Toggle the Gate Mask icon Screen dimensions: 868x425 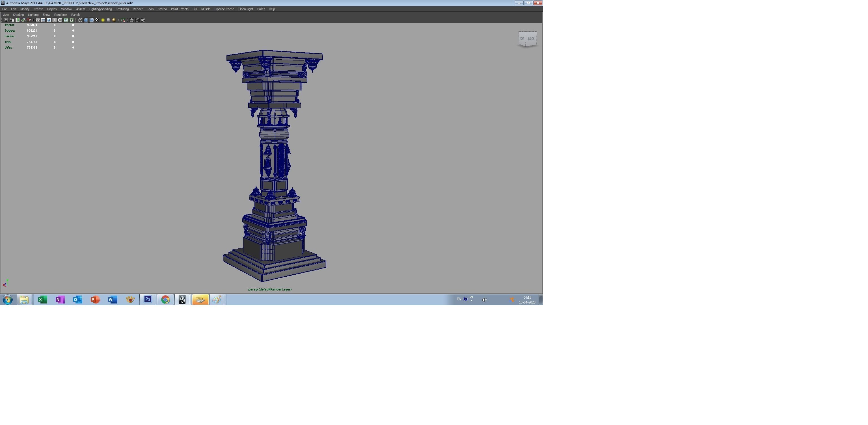(x=55, y=20)
